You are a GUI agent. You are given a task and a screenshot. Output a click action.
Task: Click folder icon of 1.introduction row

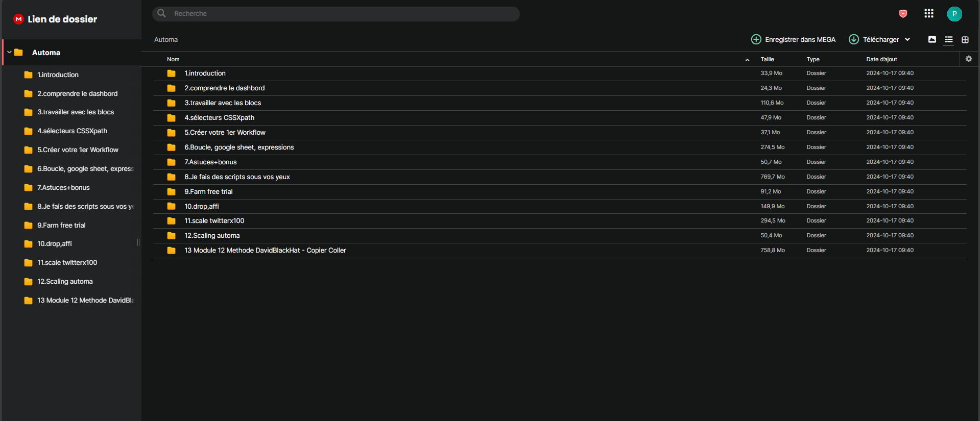coord(171,73)
